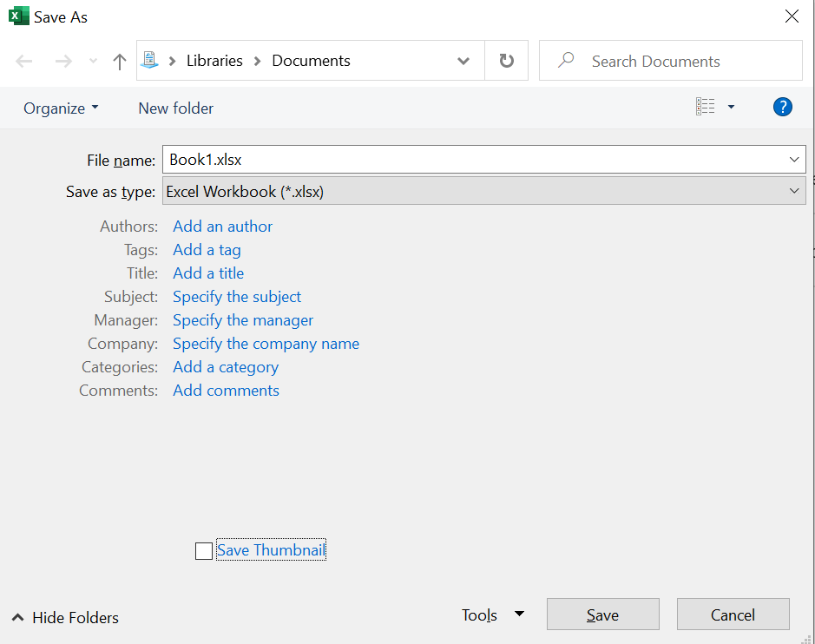Viewport: 815px width, 644px height.
Task: Open the file name history dropdown
Action: coord(793,159)
